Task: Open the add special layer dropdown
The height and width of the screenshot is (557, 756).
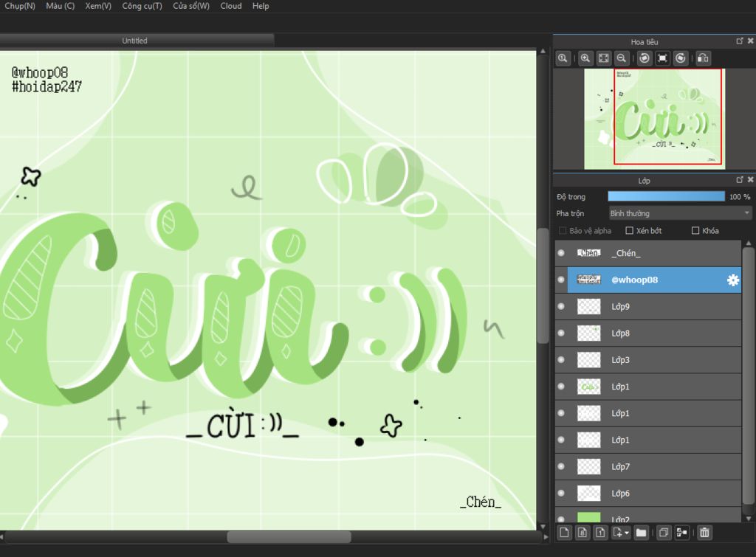Action: click(620, 533)
